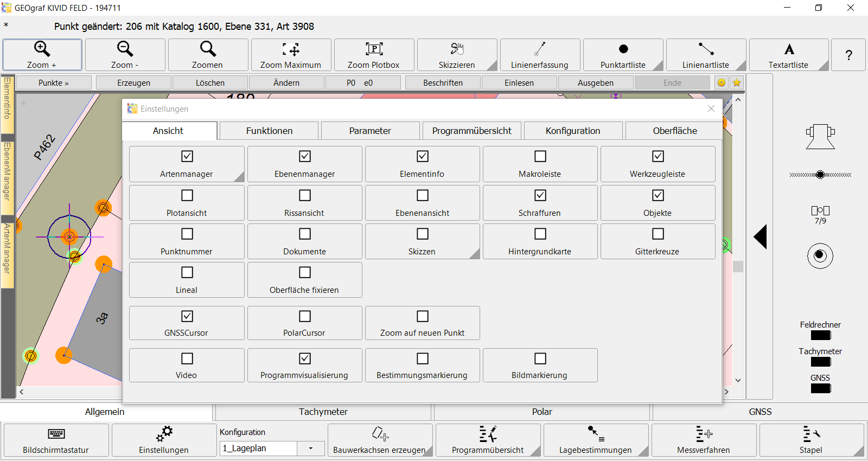
Task: Open the Konfiguration dropdown showing 1_Lageplan
Action: click(x=311, y=449)
